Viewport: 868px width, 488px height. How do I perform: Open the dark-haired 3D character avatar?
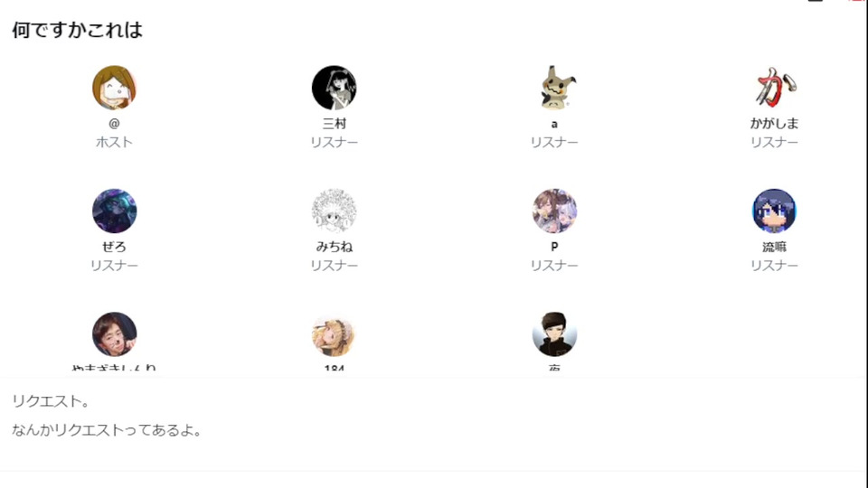[554, 334]
